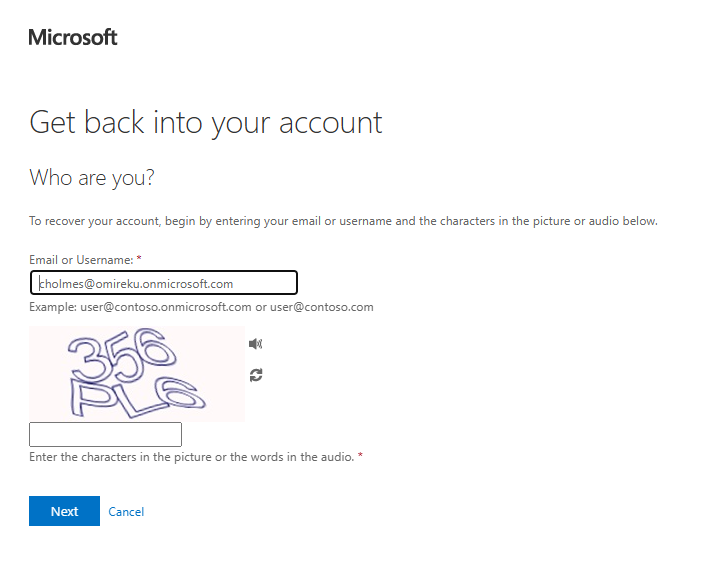Focus the Email or Username field

click(164, 283)
